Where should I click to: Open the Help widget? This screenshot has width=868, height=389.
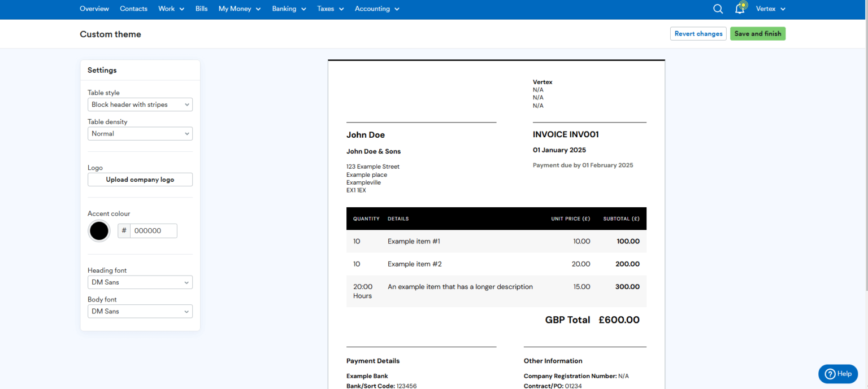pos(837,374)
